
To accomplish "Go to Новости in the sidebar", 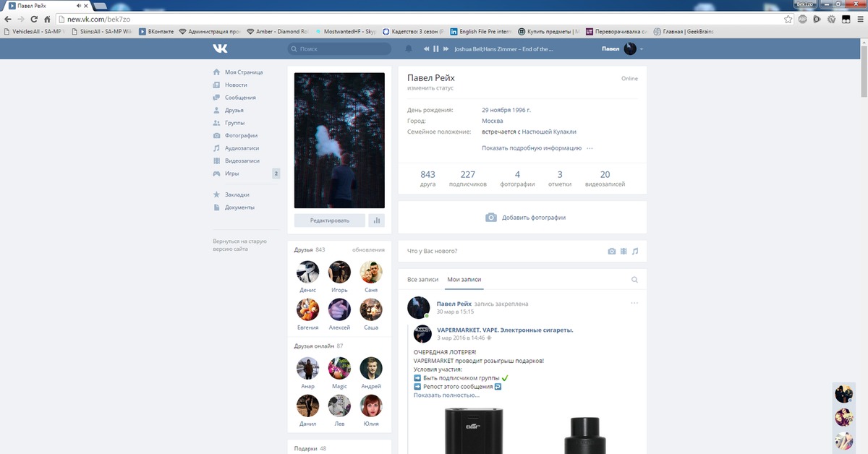I will pyautogui.click(x=236, y=85).
